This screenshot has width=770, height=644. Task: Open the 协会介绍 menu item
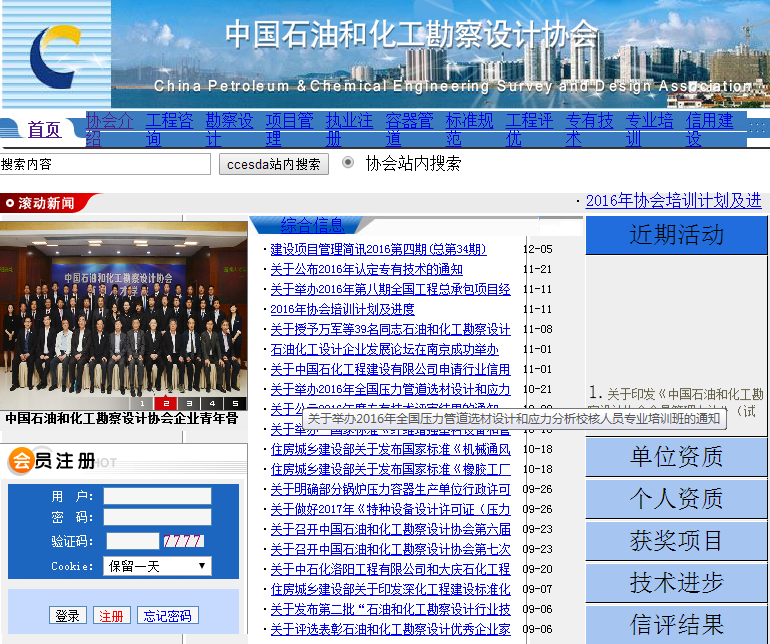tap(110, 129)
